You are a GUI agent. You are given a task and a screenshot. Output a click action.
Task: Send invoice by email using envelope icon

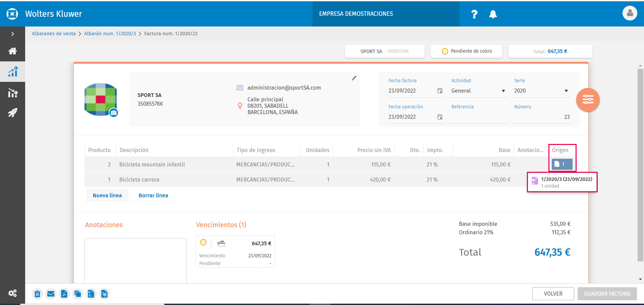(x=51, y=294)
